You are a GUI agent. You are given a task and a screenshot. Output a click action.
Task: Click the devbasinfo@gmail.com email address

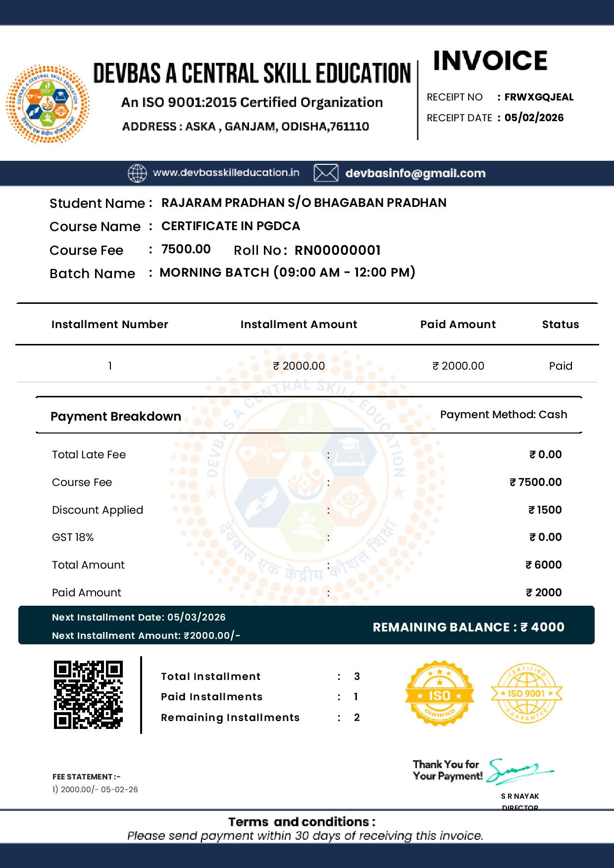coord(415,173)
